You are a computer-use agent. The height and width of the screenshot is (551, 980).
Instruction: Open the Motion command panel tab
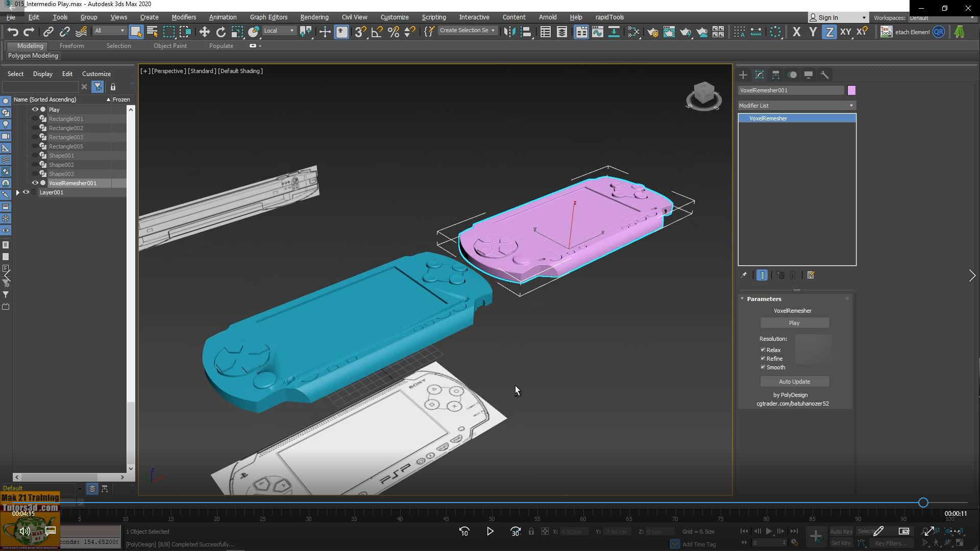(x=792, y=75)
